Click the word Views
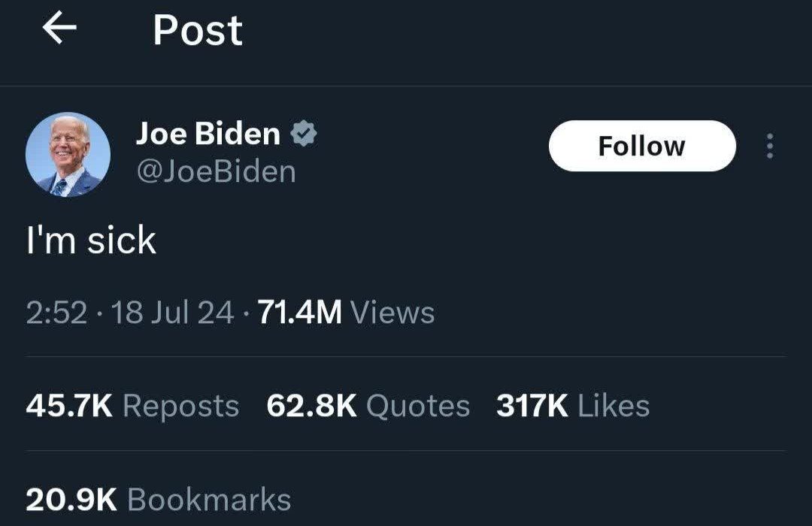 tap(392, 313)
